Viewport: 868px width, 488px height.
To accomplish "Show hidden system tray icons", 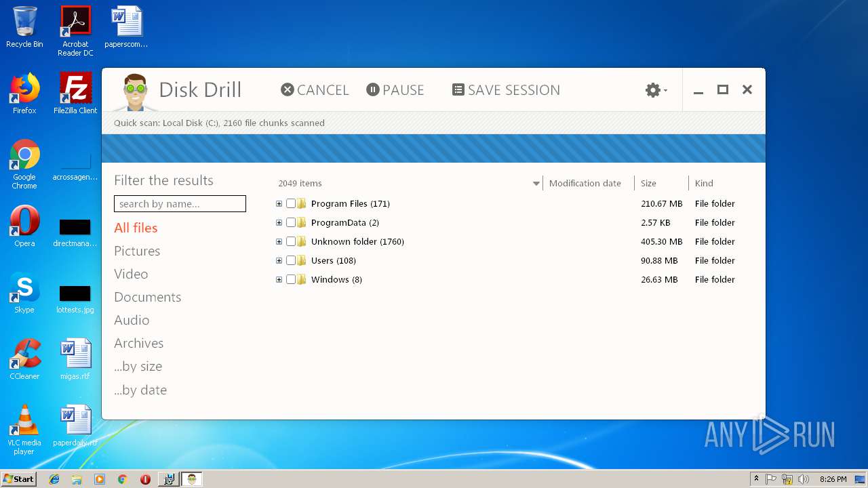I will 756,479.
